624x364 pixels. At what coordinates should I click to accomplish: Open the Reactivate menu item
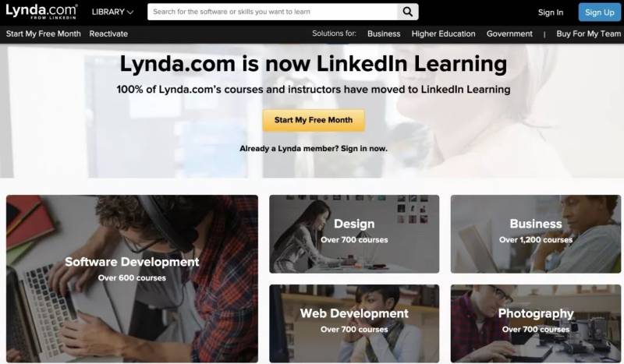click(108, 34)
